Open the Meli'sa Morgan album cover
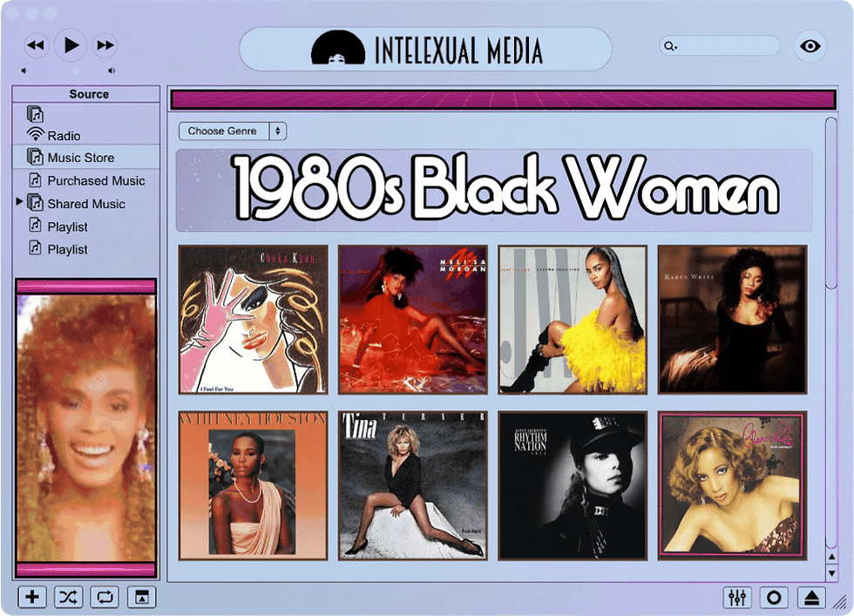Image resolution: width=854 pixels, height=616 pixels. tap(413, 319)
